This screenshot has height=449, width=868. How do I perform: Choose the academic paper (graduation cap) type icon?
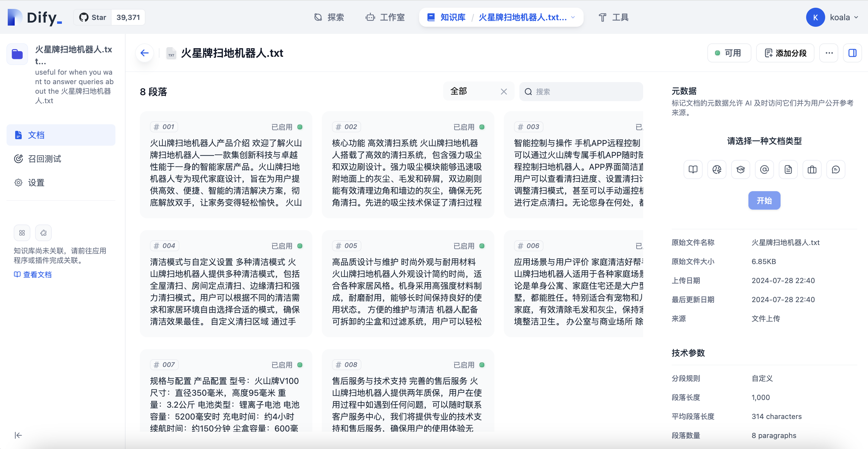pos(741,169)
